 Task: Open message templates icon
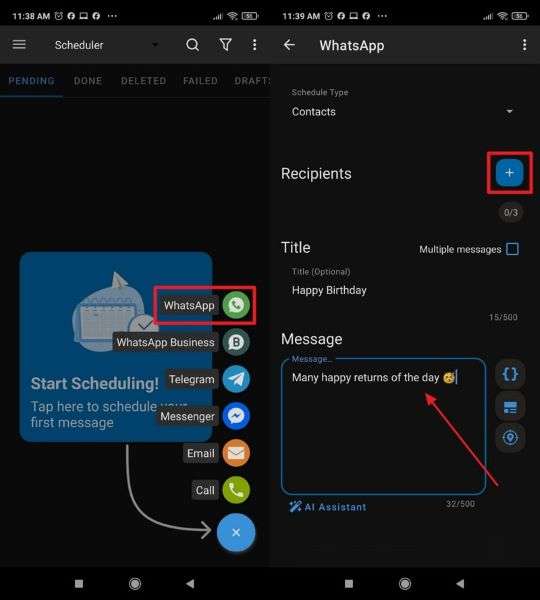pyautogui.click(x=510, y=407)
